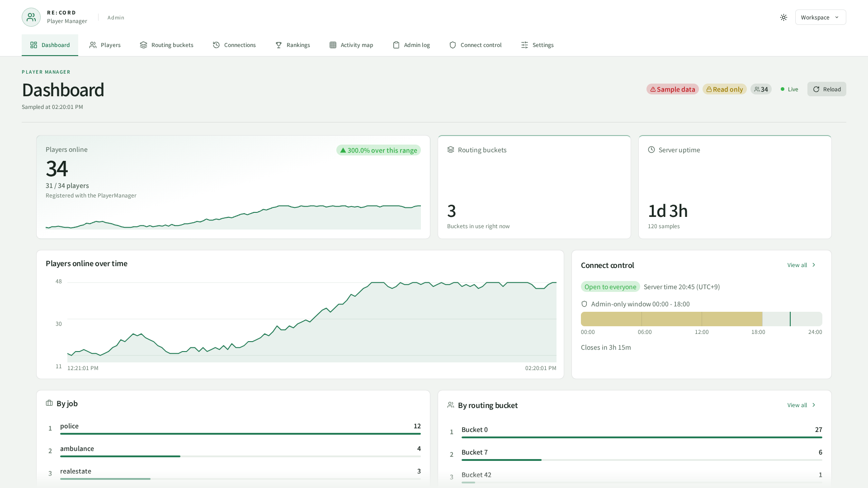The image size is (868, 488).
Task: Click the Read only lock badge
Action: [x=725, y=89]
